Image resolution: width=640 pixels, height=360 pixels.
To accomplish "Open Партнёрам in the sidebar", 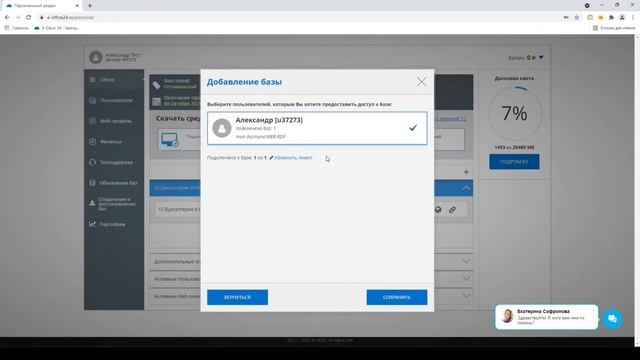I will (112, 224).
